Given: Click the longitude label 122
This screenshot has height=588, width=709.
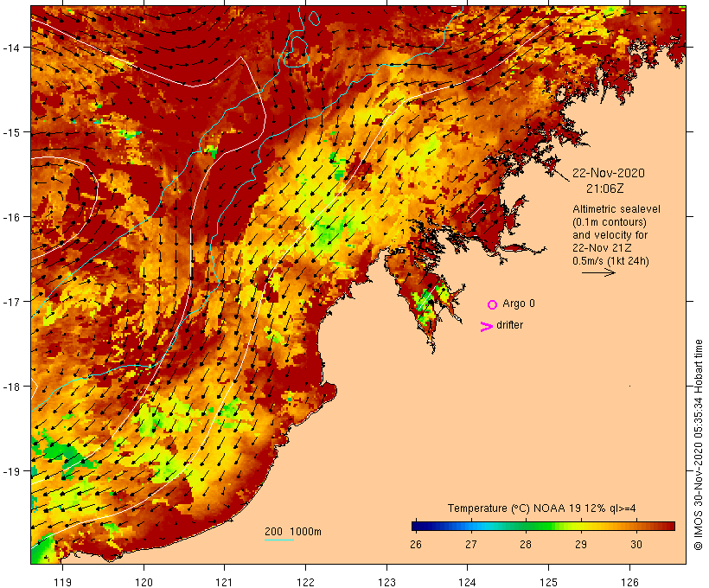Looking at the screenshot, I should click(x=306, y=582).
